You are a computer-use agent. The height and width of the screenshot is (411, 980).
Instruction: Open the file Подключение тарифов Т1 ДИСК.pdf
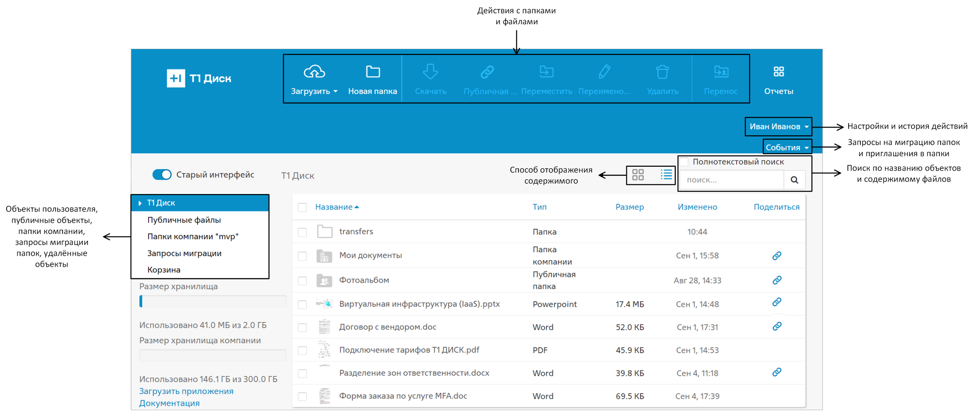pos(409,350)
